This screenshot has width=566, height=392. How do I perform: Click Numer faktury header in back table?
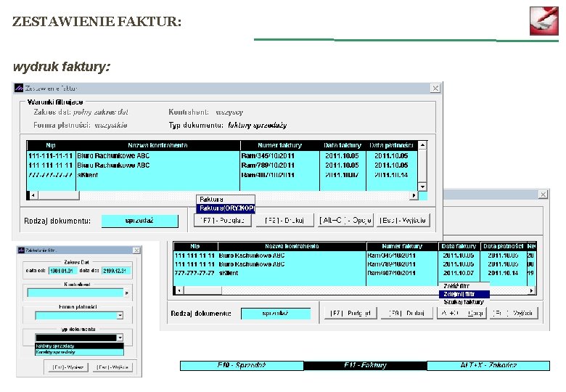point(402,246)
